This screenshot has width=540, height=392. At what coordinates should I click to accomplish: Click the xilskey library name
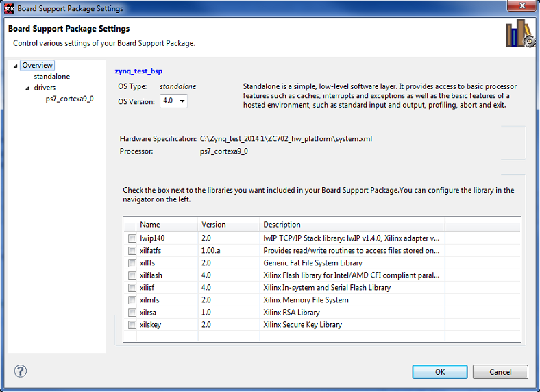pos(150,325)
